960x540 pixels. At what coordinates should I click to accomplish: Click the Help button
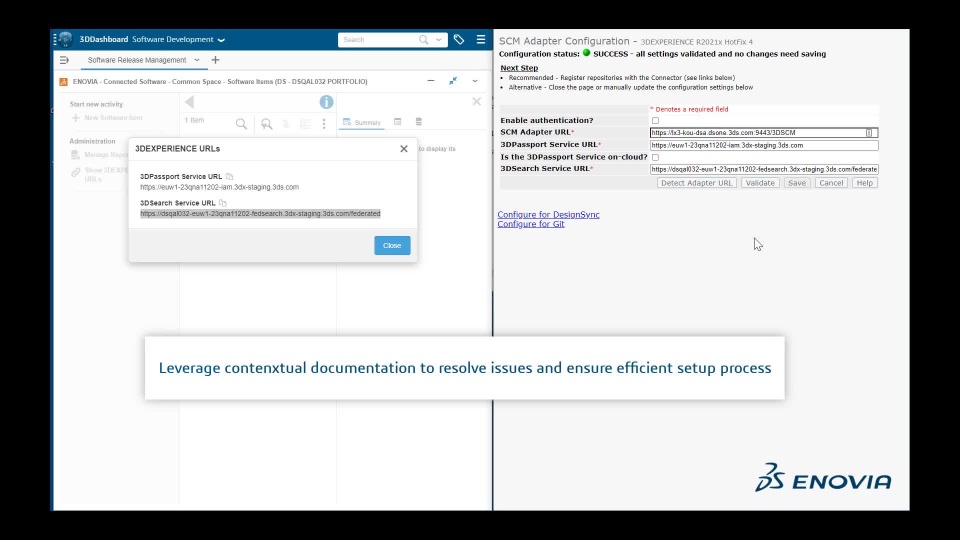[864, 183]
